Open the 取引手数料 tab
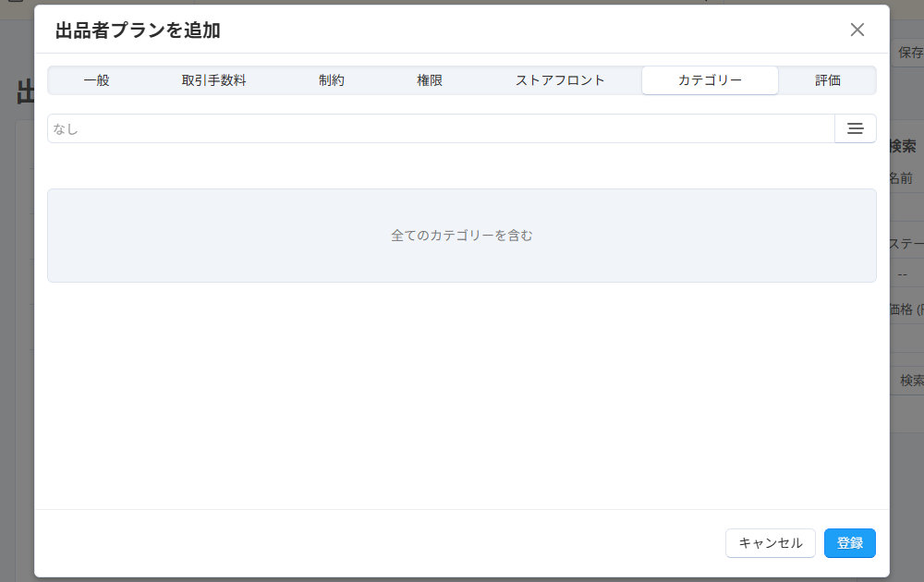This screenshot has height=582, width=924. tap(213, 80)
